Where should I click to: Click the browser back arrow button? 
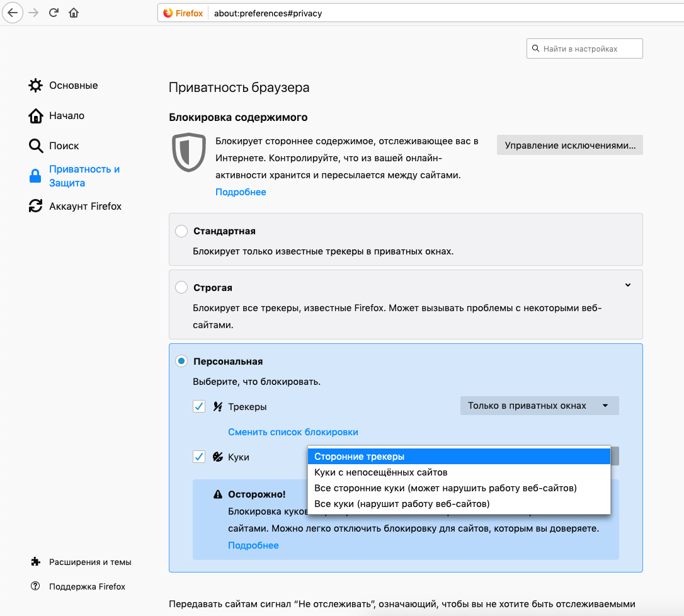coord(12,13)
